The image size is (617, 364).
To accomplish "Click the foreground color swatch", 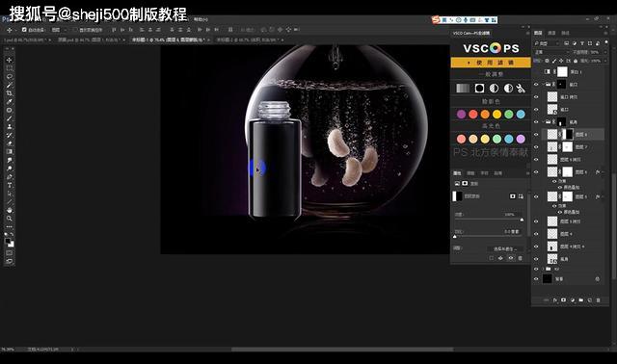I will [x=8, y=242].
